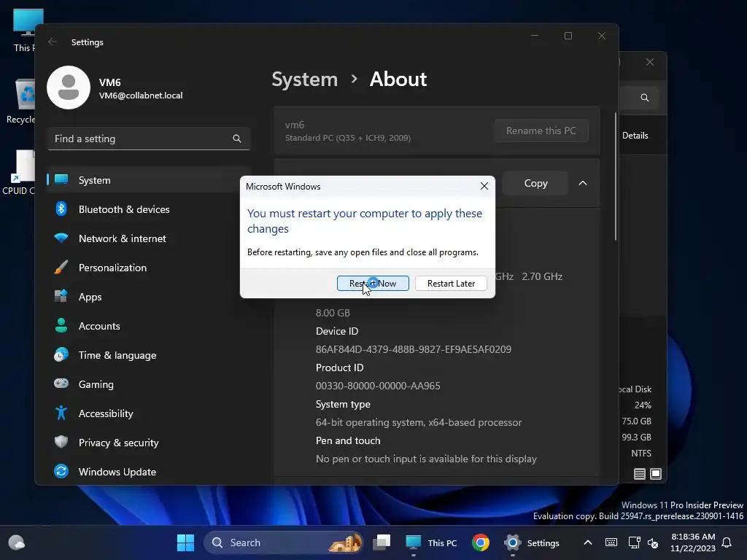The image size is (747, 560).
Task: Go to Personalization settings
Action: click(149, 268)
